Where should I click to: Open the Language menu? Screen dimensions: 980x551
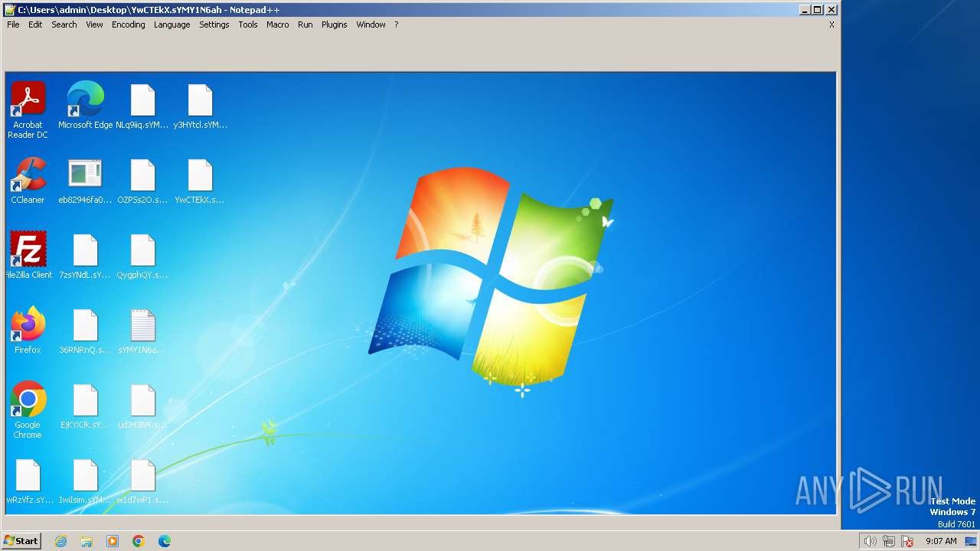coord(171,24)
